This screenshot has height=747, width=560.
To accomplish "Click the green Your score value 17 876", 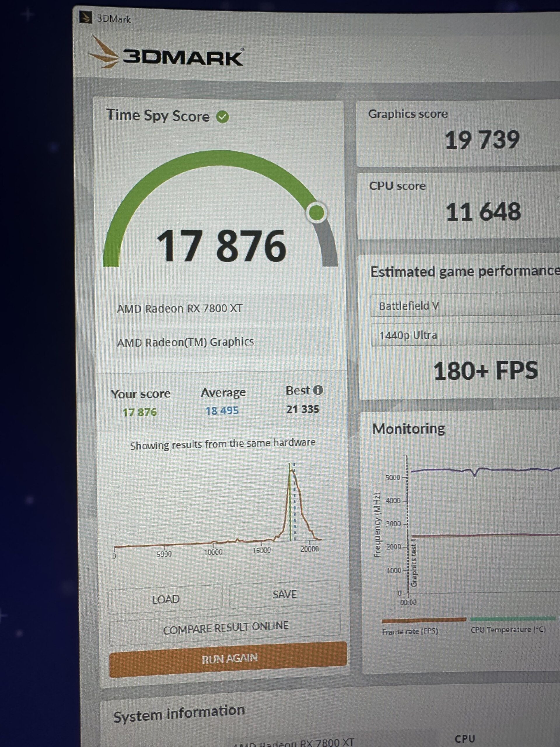I will [x=139, y=412].
